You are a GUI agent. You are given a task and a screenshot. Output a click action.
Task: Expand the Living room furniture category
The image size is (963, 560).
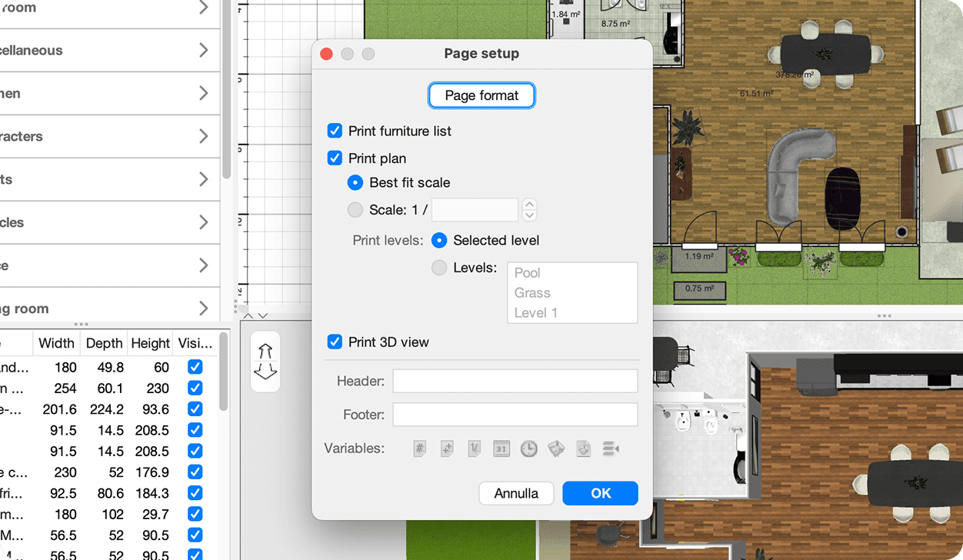pos(203,308)
